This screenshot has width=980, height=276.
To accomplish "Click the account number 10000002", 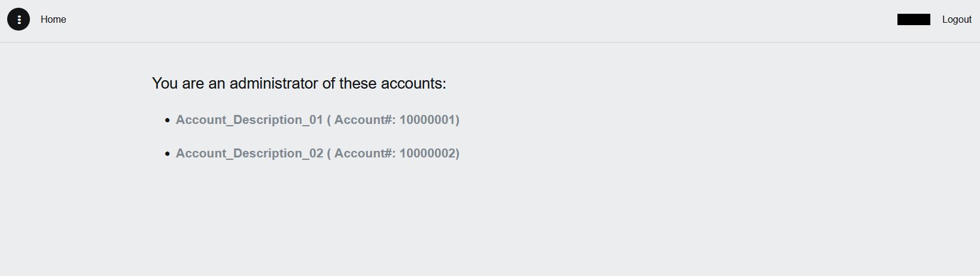I will pyautogui.click(x=427, y=153).
